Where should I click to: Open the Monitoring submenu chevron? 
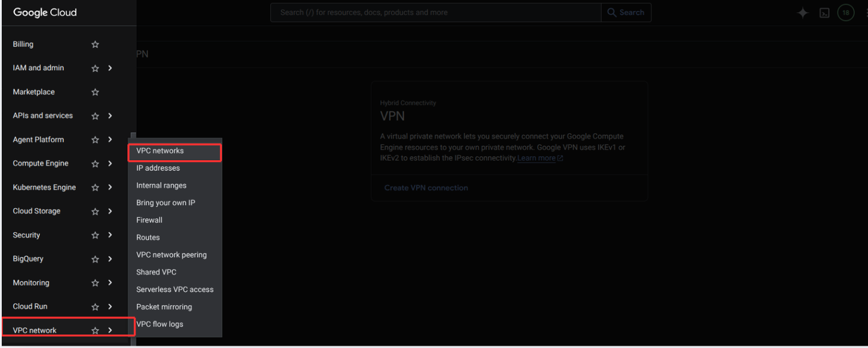pos(110,283)
